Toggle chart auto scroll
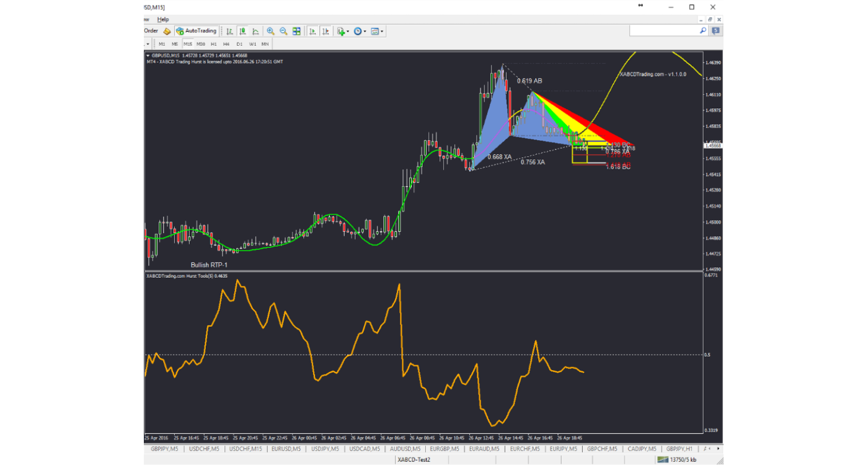The width and height of the screenshot is (868, 465). click(x=311, y=30)
